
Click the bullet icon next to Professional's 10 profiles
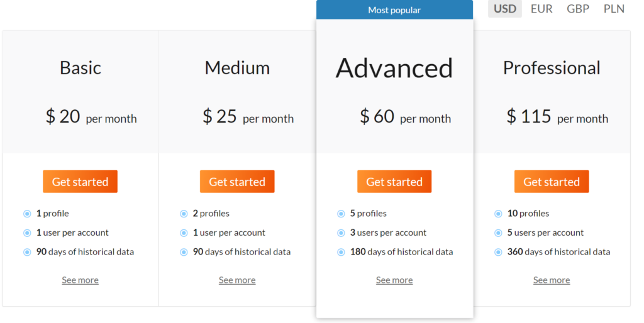[498, 214]
